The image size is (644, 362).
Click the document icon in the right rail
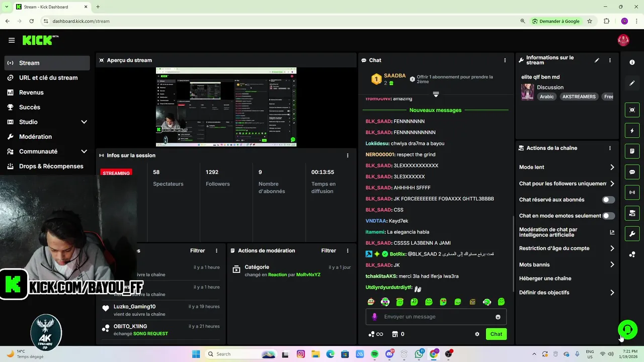(x=632, y=151)
